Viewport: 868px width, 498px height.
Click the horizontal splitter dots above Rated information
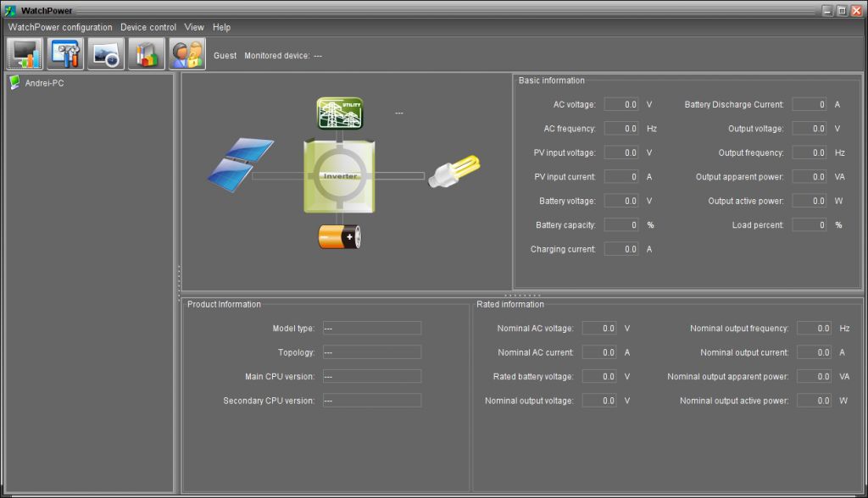pyautogui.click(x=522, y=296)
